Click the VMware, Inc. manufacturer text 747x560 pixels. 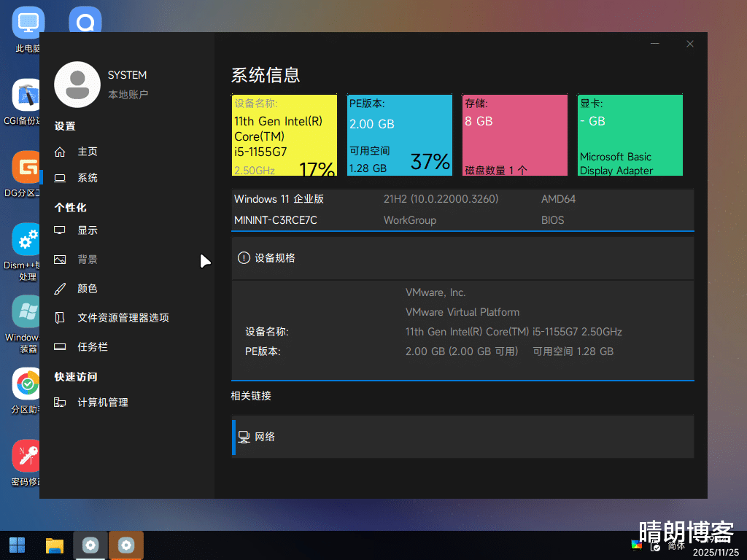(435, 292)
